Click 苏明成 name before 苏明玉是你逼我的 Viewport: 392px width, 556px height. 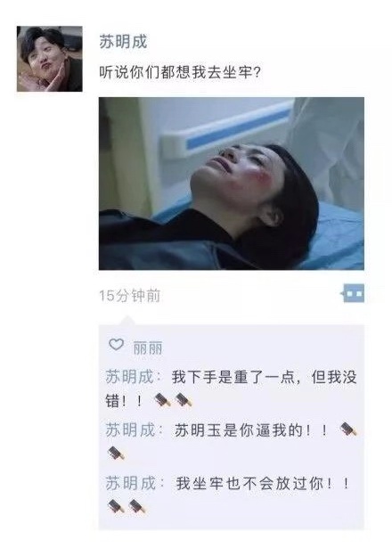(130, 430)
